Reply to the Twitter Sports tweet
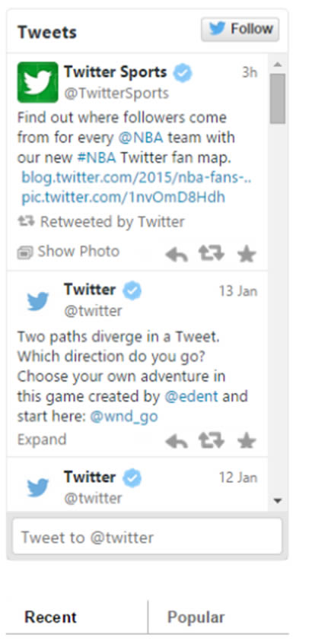Viewport: 309px width, 644px height. pyautogui.click(x=177, y=255)
